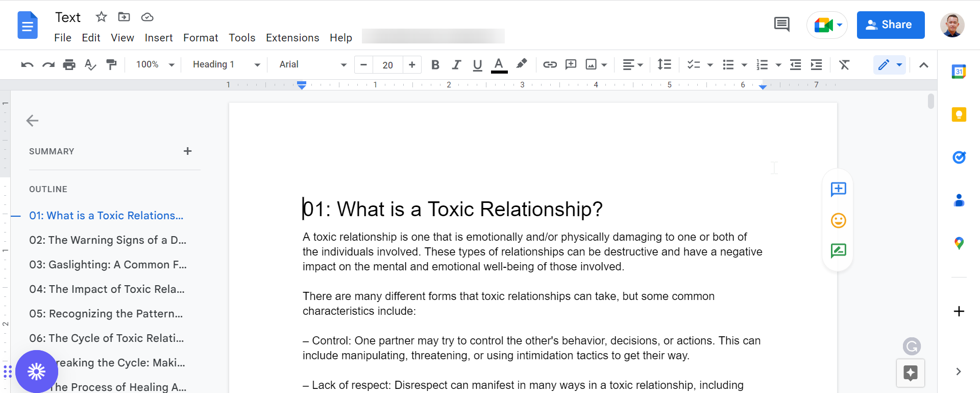
Task: Insert a link using chain icon
Action: tap(550, 64)
